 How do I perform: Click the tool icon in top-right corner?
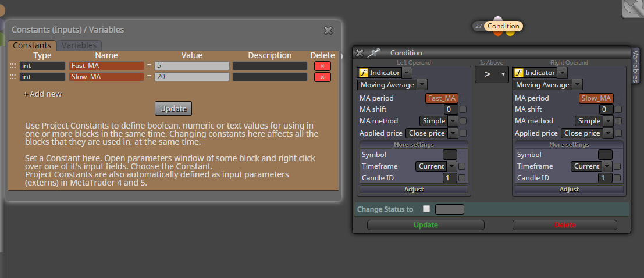point(634,8)
